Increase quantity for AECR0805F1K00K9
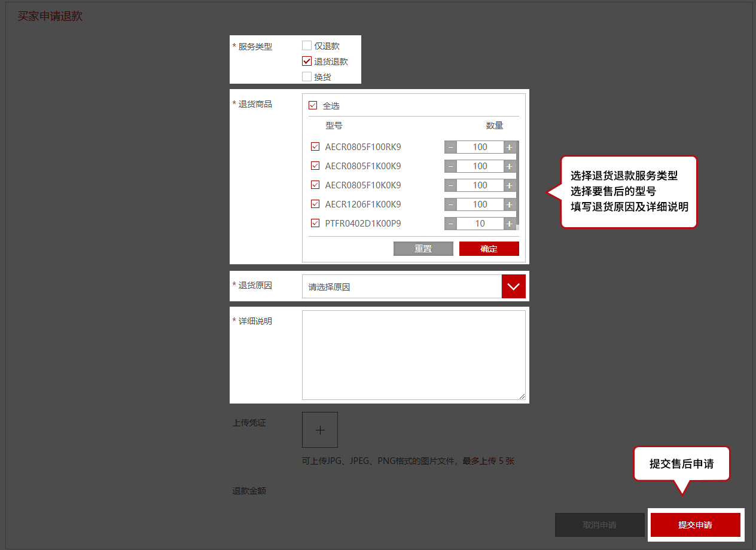The width and height of the screenshot is (756, 550). 509,166
